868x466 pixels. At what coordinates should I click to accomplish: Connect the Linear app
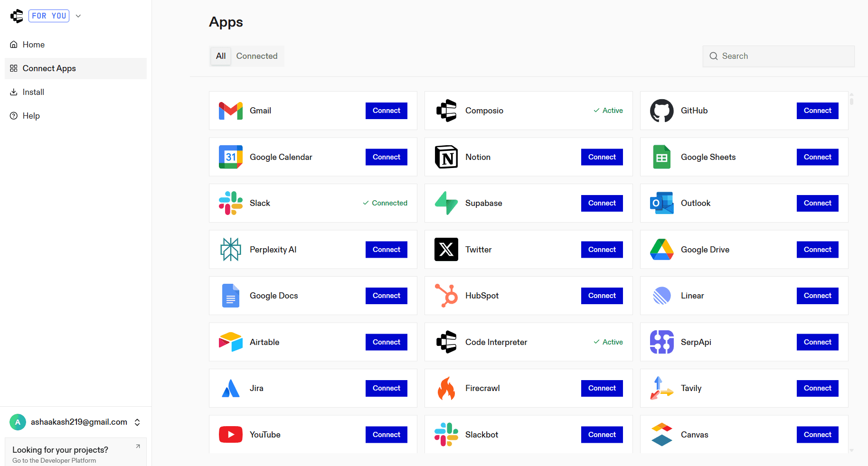(x=818, y=296)
